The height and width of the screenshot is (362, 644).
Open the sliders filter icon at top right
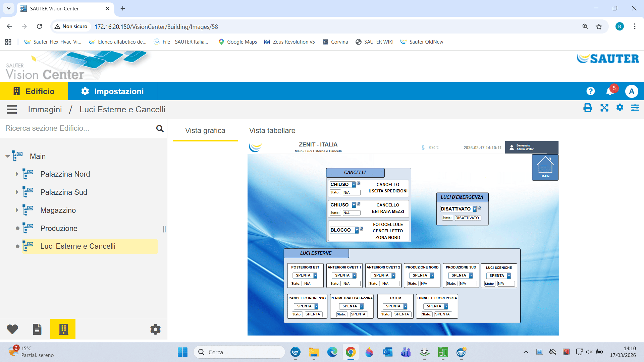tap(635, 108)
